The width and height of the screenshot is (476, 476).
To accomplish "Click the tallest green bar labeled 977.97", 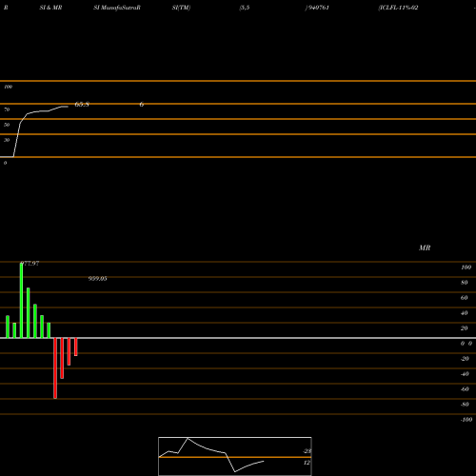I will [21, 300].
